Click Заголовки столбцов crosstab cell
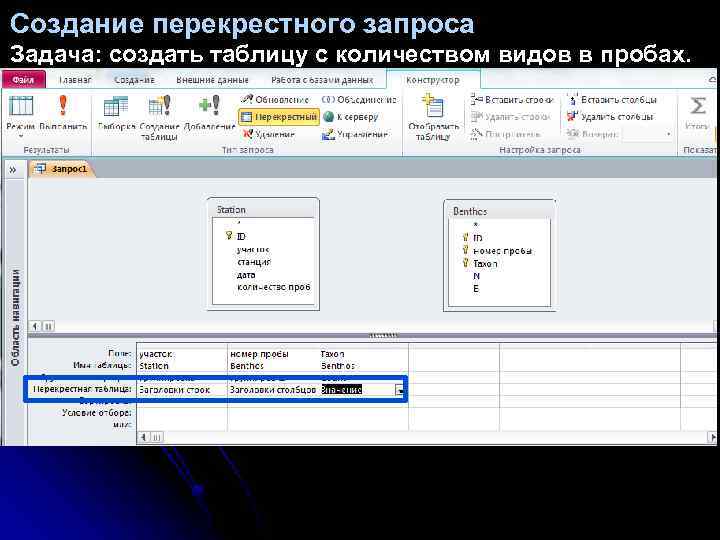The width and height of the screenshot is (720, 540). pos(273,389)
